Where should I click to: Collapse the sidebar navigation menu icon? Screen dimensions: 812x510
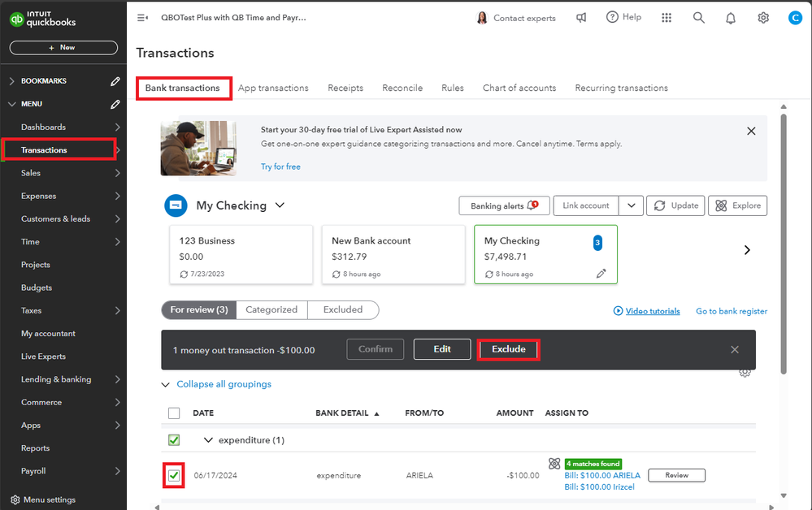pos(142,18)
